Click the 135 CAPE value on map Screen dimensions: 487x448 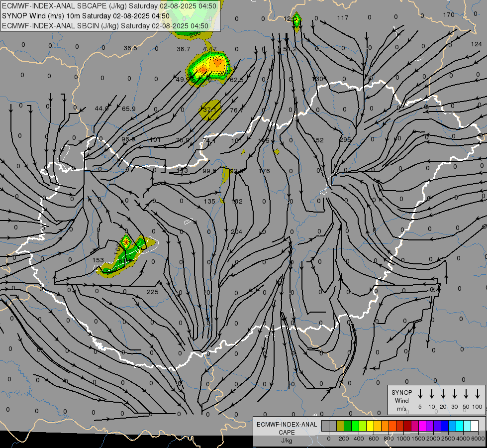tap(209, 202)
